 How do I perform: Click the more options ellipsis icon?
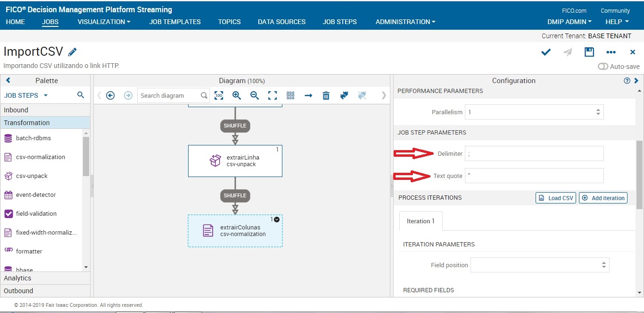(x=611, y=52)
